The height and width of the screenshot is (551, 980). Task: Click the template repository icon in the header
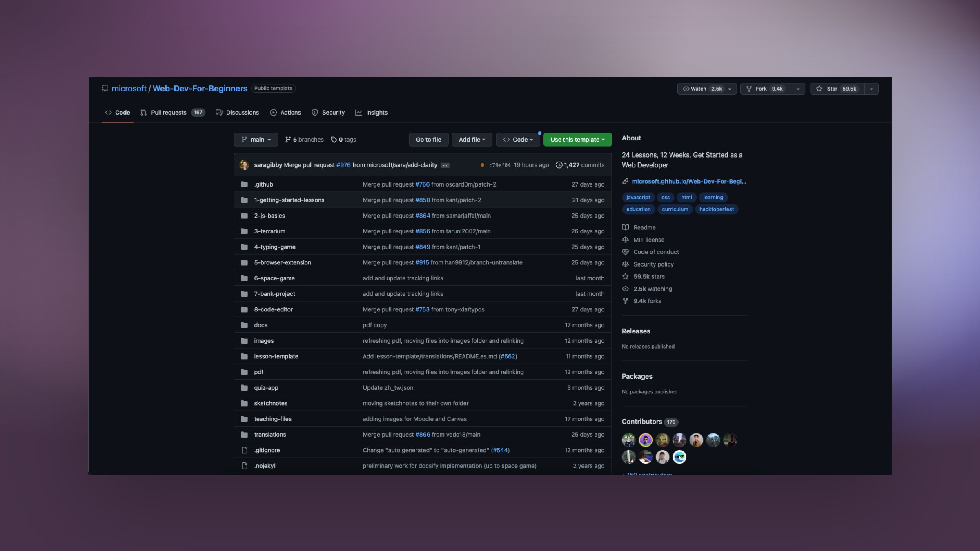105,88
